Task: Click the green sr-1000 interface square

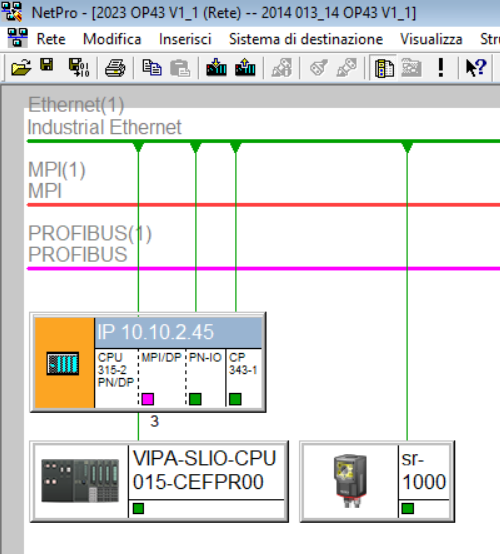Action: (408, 509)
